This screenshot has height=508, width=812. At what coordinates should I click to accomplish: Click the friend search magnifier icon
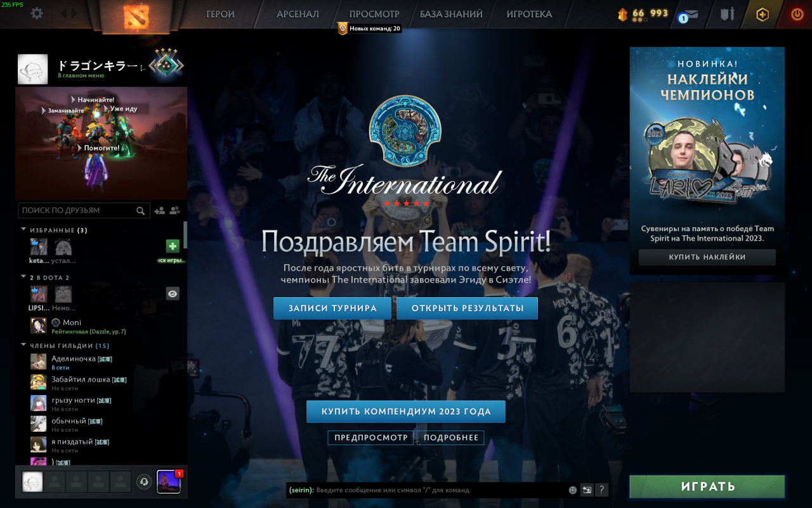140,210
